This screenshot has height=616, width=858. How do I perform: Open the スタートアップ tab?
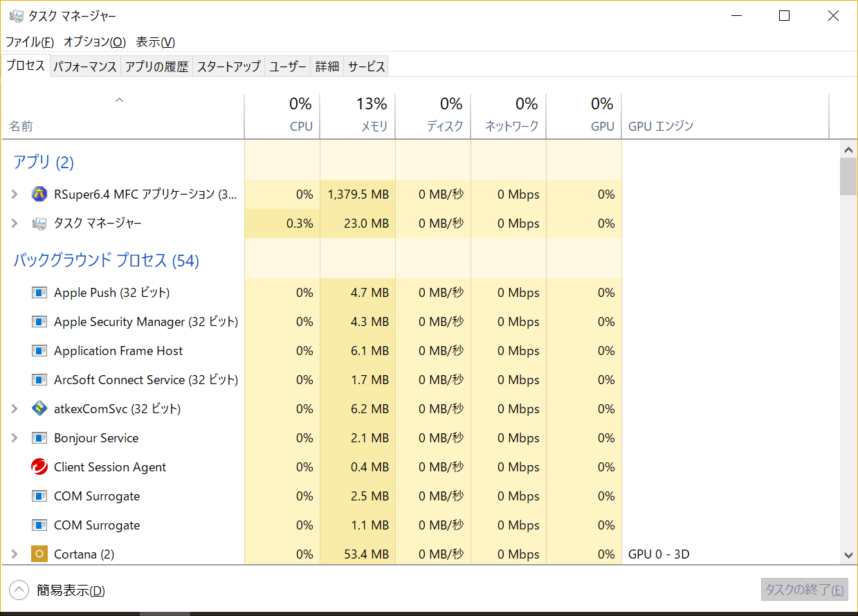coord(228,66)
